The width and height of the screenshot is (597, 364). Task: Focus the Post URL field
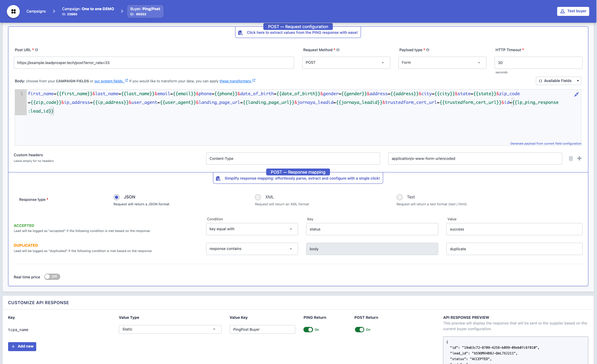[x=154, y=63]
